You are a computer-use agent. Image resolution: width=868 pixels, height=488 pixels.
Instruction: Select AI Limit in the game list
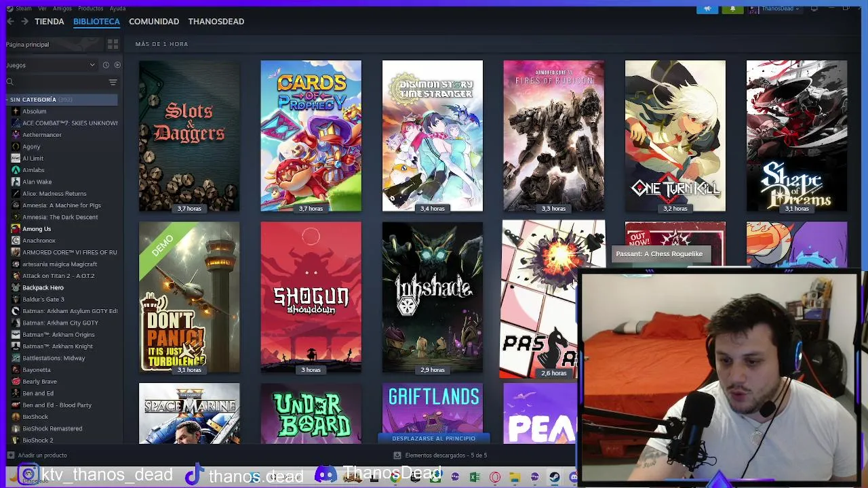tap(33, 159)
